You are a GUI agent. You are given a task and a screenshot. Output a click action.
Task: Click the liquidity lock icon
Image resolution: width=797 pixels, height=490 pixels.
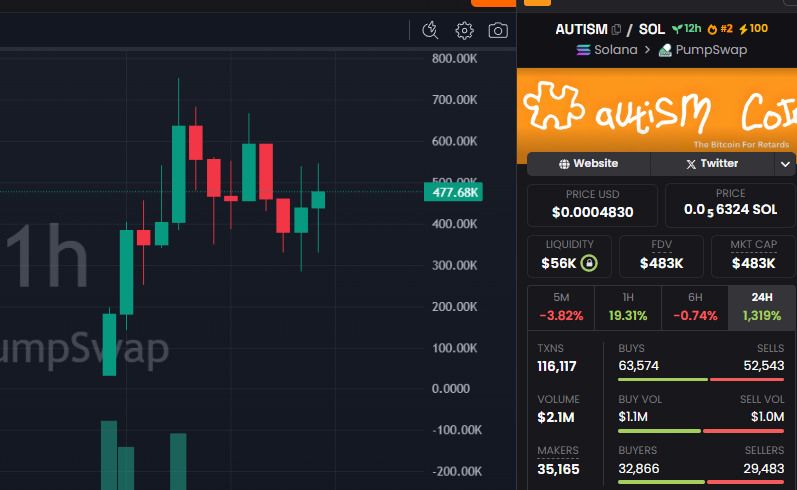pyautogui.click(x=589, y=263)
